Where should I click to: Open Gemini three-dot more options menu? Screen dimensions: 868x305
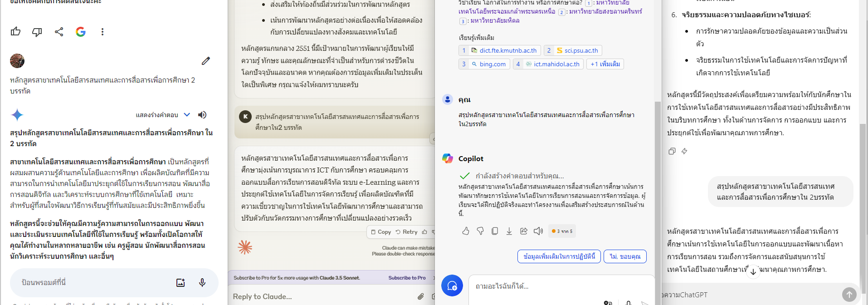(x=102, y=32)
